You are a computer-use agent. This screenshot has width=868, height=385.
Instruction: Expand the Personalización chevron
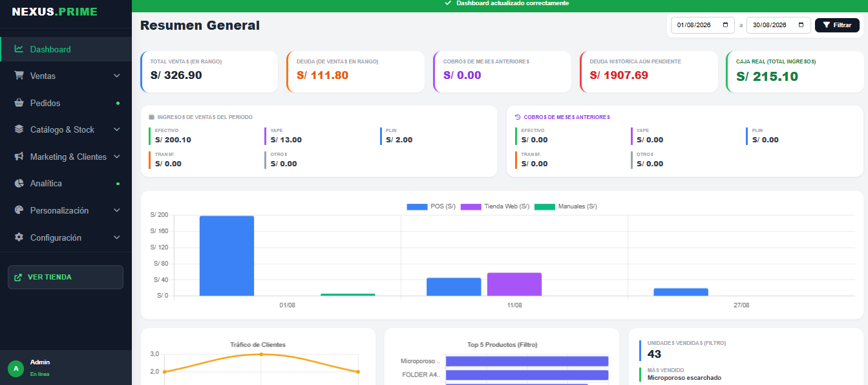117,210
